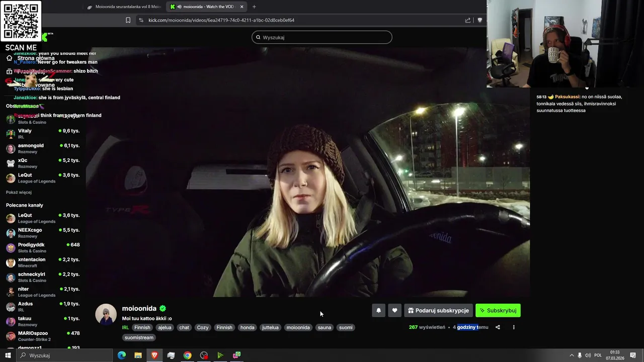Viewport: 644px width, 362px height.
Task: Open NEEXcsgo recommended channel
Action: coord(43,233)
